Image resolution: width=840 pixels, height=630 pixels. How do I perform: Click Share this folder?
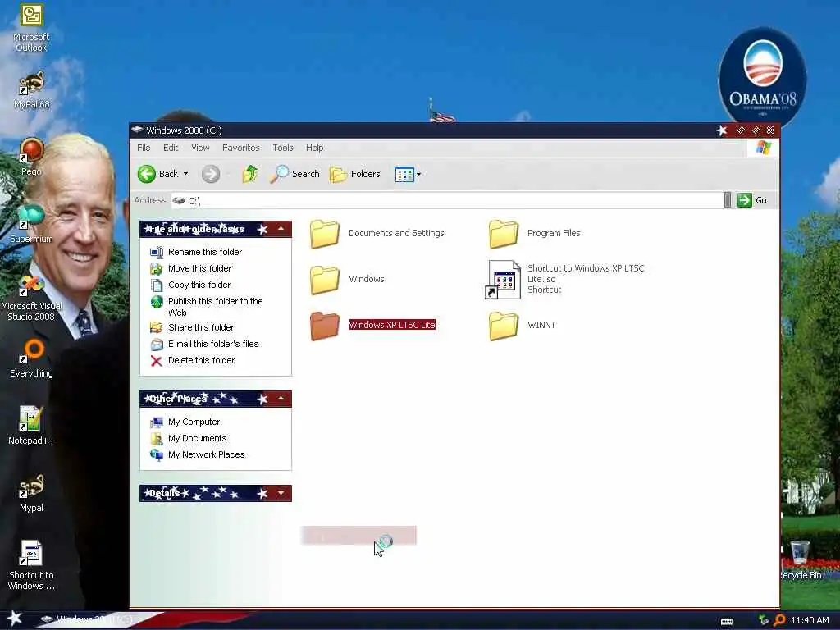tap(192, 327)
